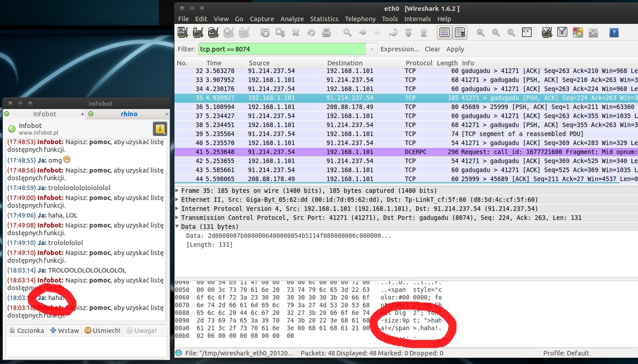The width and height of the screenshot is (638, 364).
Task: Open expert info from status bar circle
Action: coord(179,353)
